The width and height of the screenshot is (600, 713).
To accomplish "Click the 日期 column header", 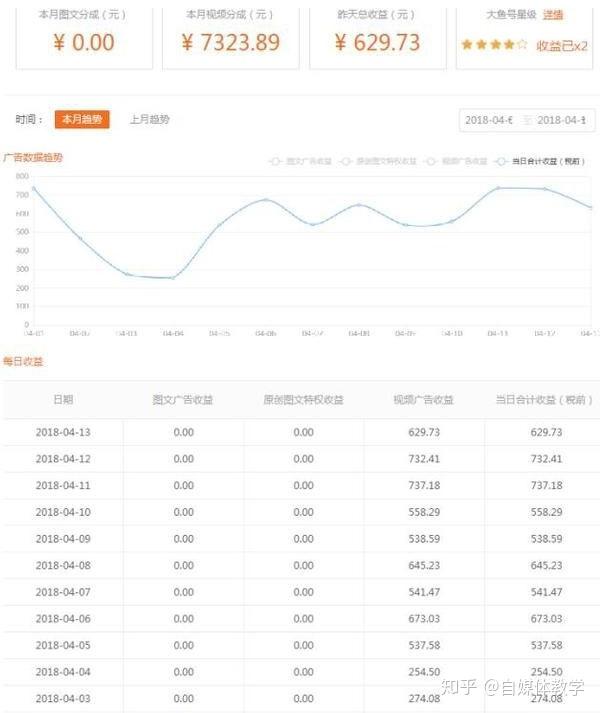I will pos(63,399).
